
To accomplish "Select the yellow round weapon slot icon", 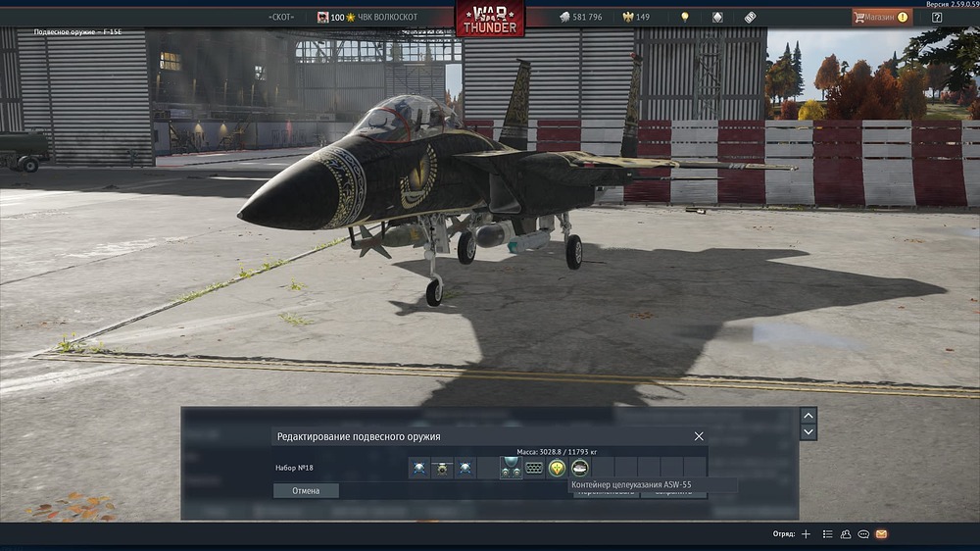I will tap(557, 468).
